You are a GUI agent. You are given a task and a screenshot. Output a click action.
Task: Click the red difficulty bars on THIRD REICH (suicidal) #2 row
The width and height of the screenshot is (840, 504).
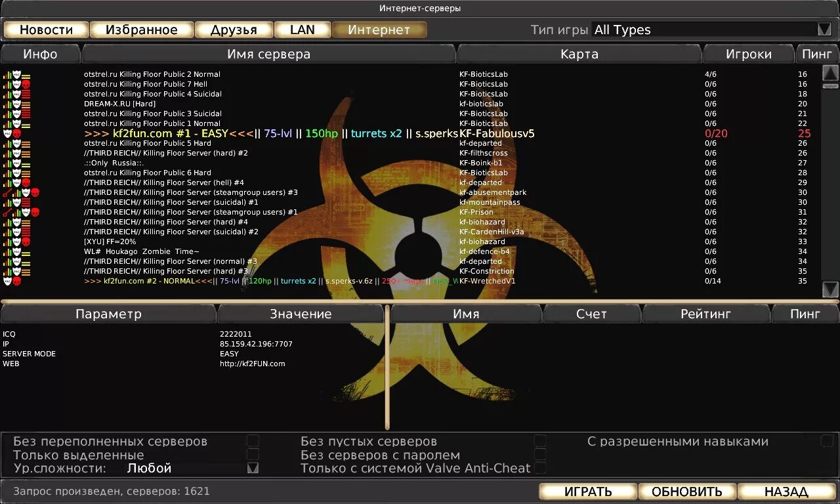pyautogui.click(x=26, y=232)
